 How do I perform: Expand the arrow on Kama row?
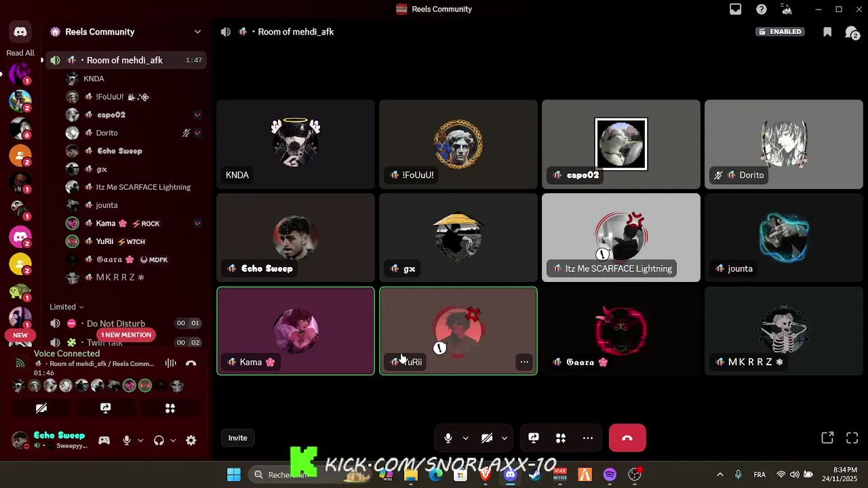(197, 223)
